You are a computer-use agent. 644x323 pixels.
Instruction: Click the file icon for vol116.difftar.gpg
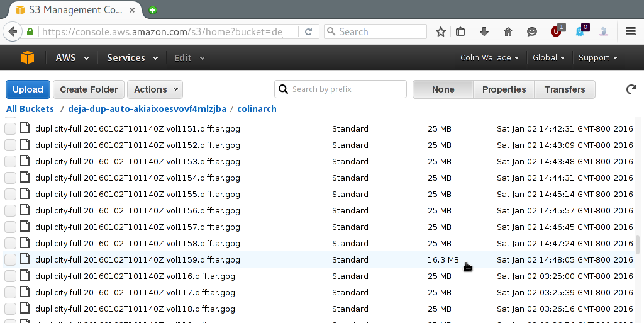click(25, 275)
